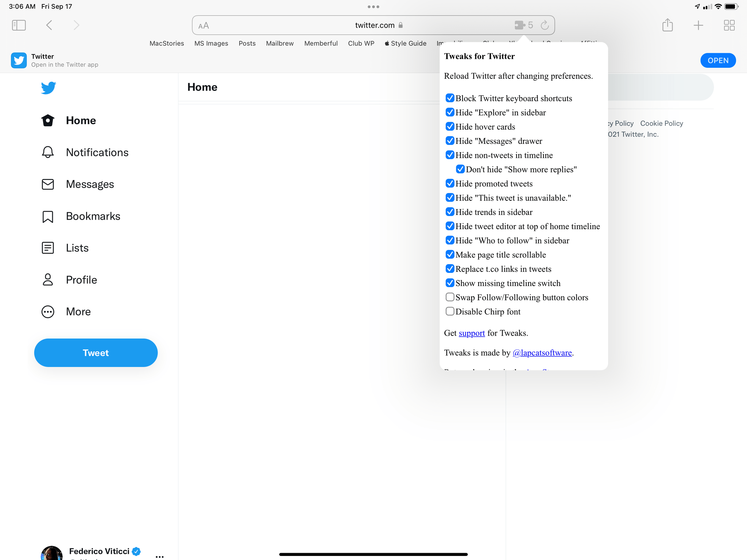Enable Swap Follow/Following button colors
The height and width of the screenshot is (560, 747).
pos(450,297)
